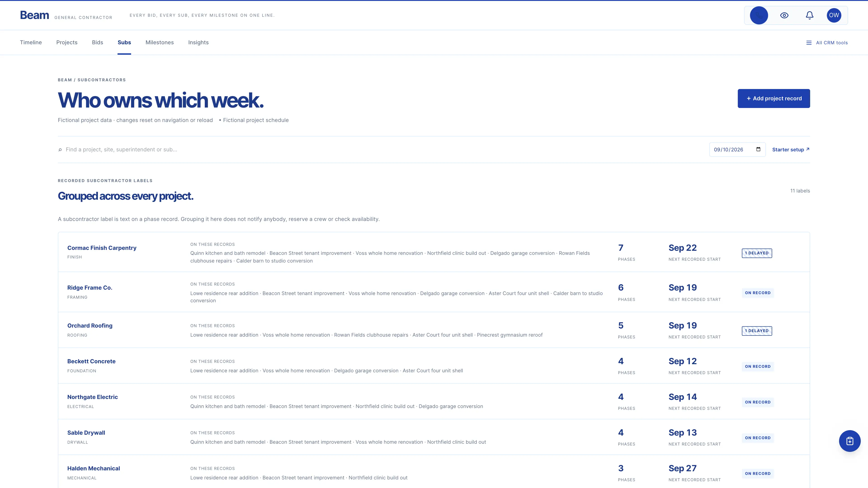Click the floating clipboard button
868x488 pixels.
click(x=849, y=441)
